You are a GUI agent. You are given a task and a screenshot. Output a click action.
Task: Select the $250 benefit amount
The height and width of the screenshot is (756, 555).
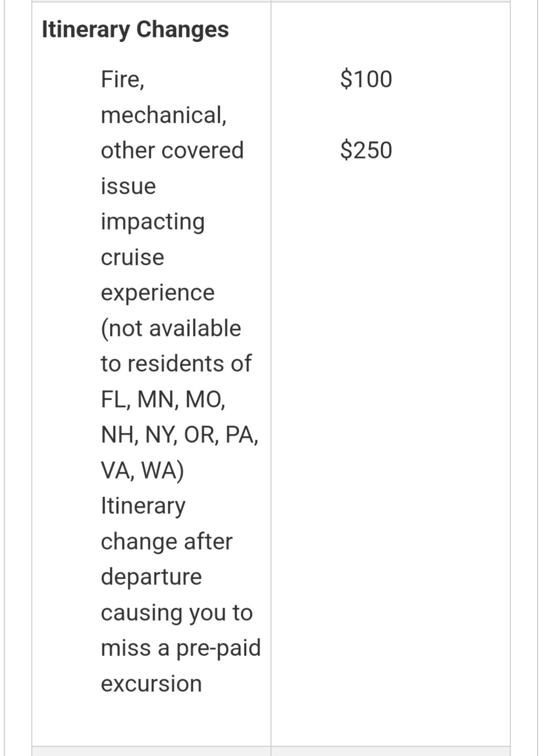pos(366,150)
